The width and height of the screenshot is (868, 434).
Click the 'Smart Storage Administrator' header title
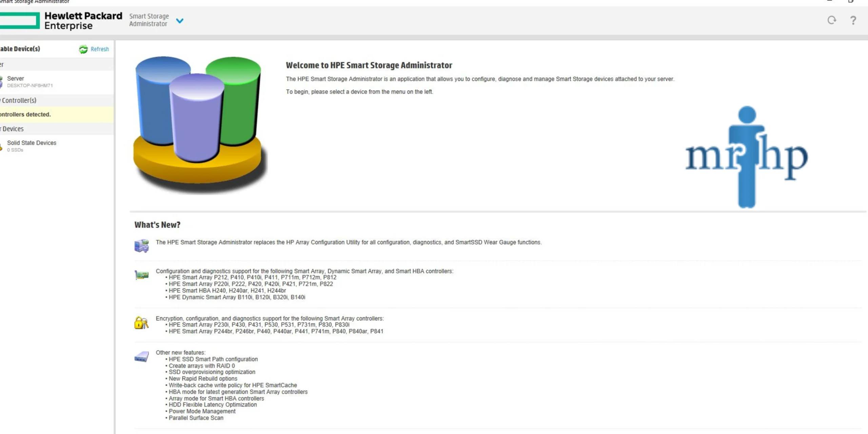149,20
